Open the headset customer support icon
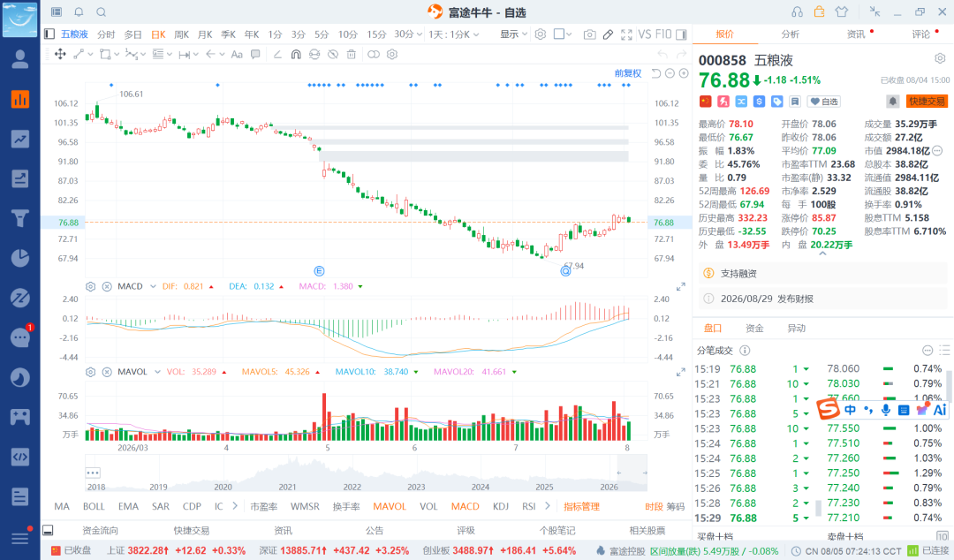Viewport: 954px width, 560px height. pyautogui.click(x=797, y=12)
